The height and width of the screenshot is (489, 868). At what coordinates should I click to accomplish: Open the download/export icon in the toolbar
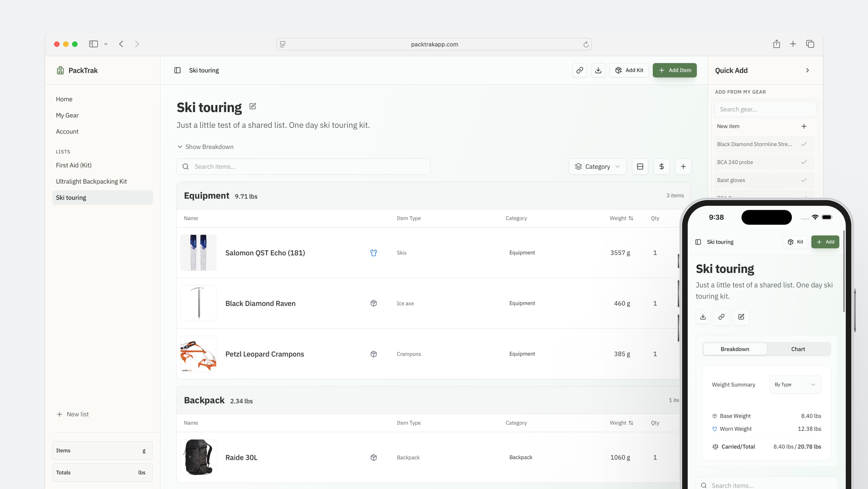click(598, 70)
